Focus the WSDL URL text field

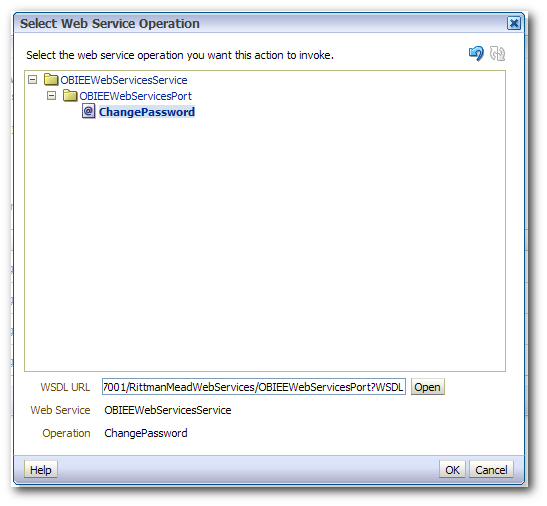click(x=254, y=387)
